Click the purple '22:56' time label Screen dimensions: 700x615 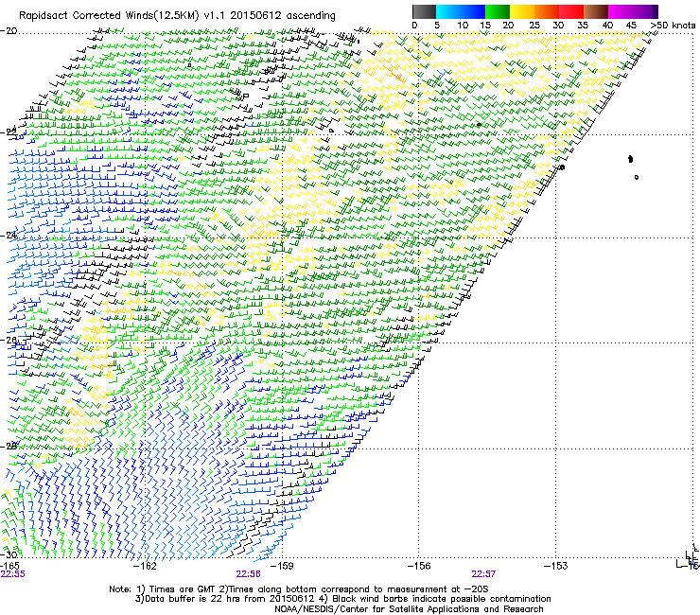(248, 574)
